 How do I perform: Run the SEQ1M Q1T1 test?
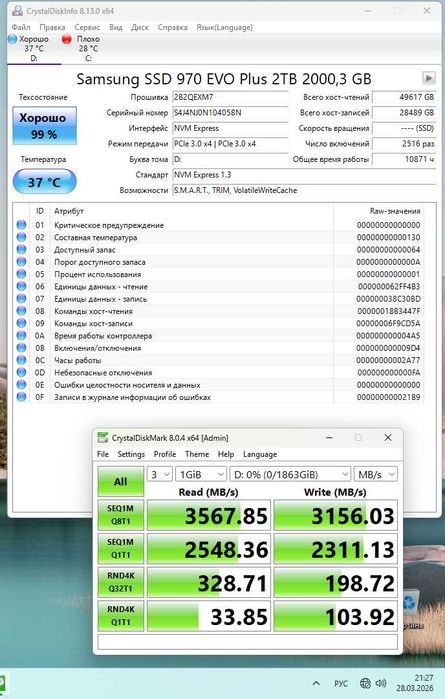coord(121,549)
